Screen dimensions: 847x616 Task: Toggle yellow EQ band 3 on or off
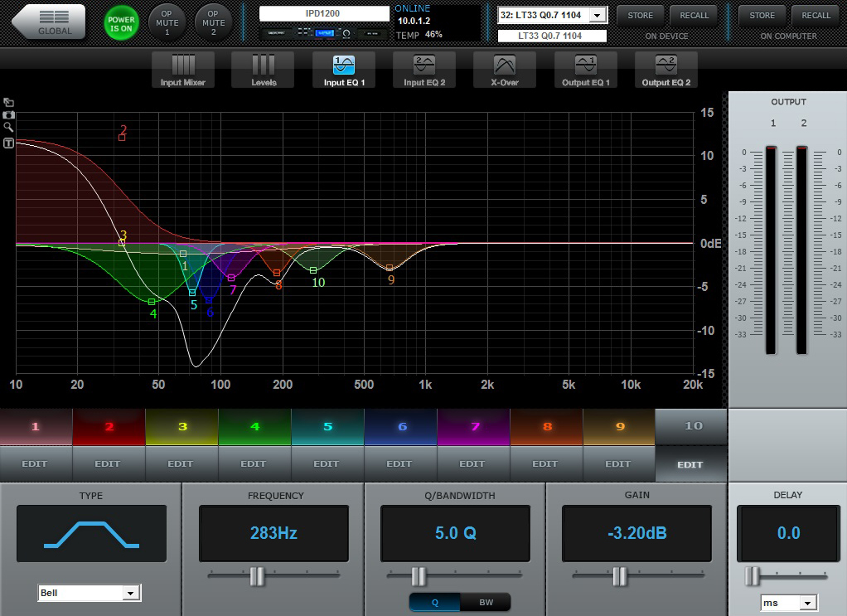point(182,427)
